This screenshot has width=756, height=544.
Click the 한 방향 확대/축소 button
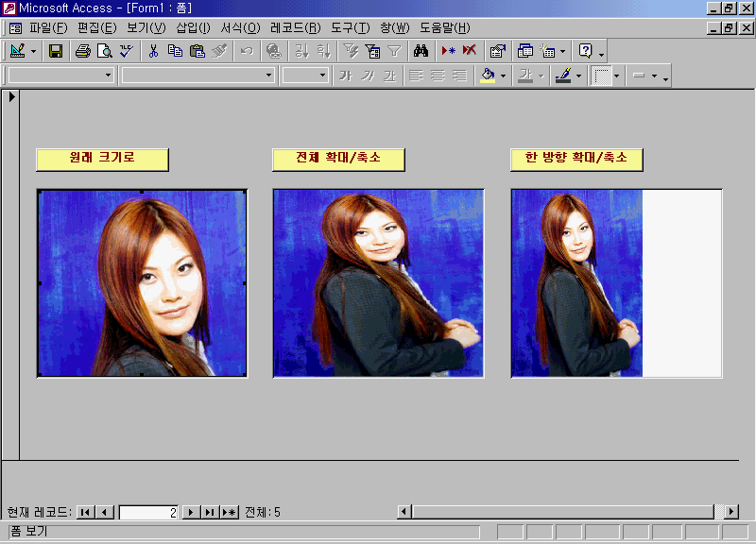(576, 160)
